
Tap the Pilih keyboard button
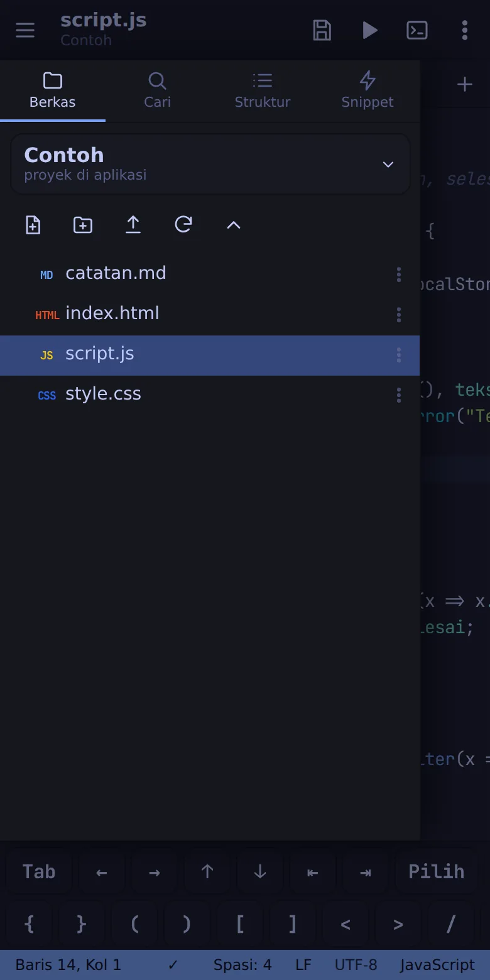437,871
